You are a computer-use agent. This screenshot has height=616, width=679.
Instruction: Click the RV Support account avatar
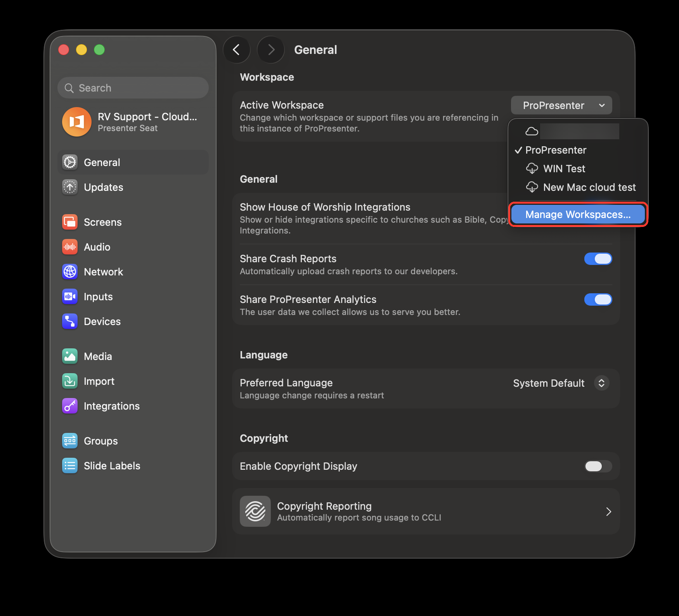click(77, 122)
